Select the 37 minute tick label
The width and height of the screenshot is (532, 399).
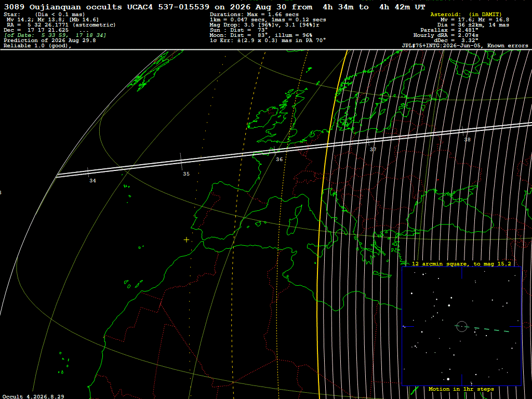tap(373, 150)
